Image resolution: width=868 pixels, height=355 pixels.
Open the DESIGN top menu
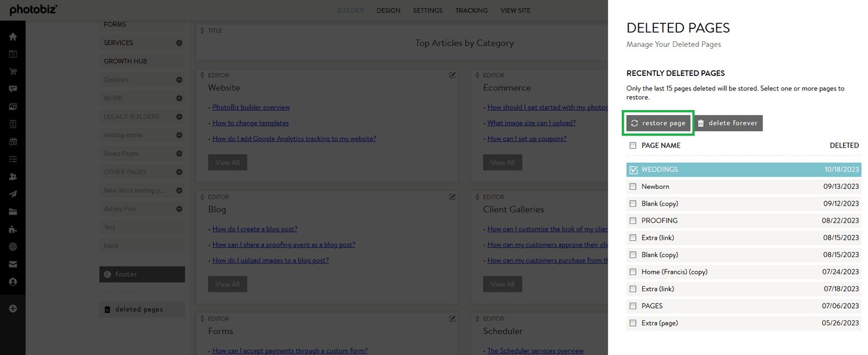(388, 10)
